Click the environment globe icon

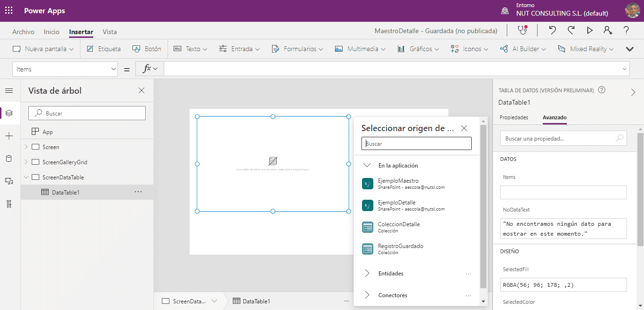505,10
